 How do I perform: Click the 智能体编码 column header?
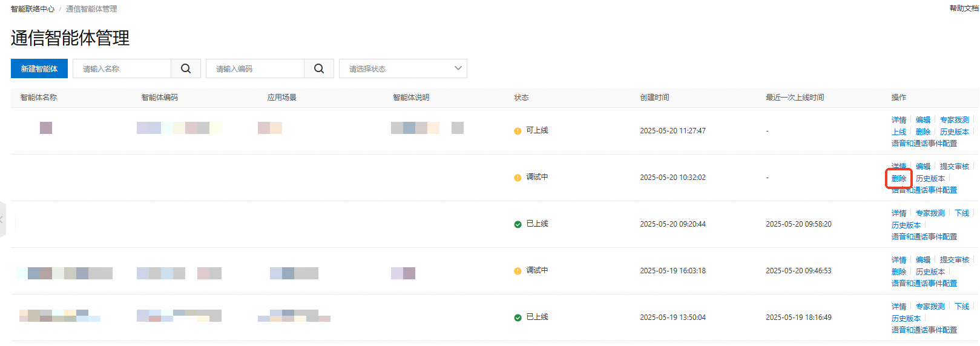click(x=160, y=98)
